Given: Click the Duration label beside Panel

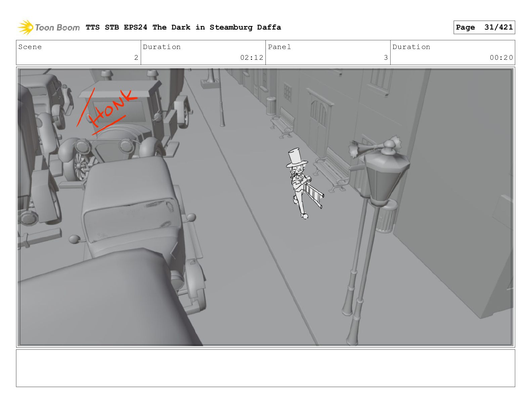Looking at the screenshot, I should click(x=411, y=47).
